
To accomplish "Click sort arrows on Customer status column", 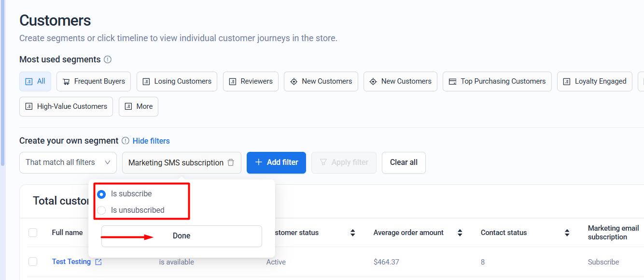I will click(353, 233).
